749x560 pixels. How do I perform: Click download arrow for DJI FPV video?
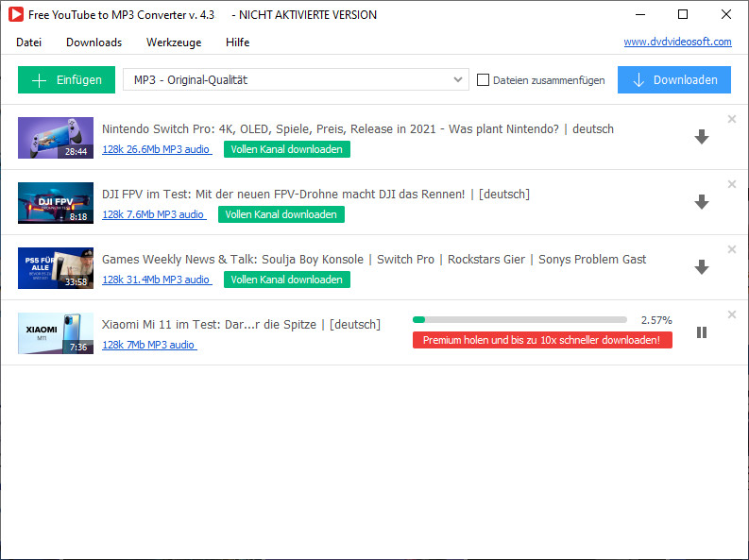[701, 202]
